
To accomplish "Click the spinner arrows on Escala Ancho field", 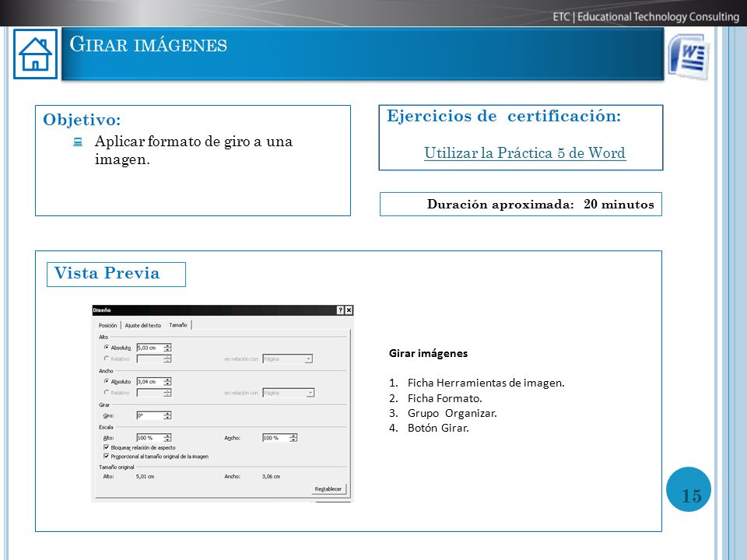I will click(x=293, y=438).
